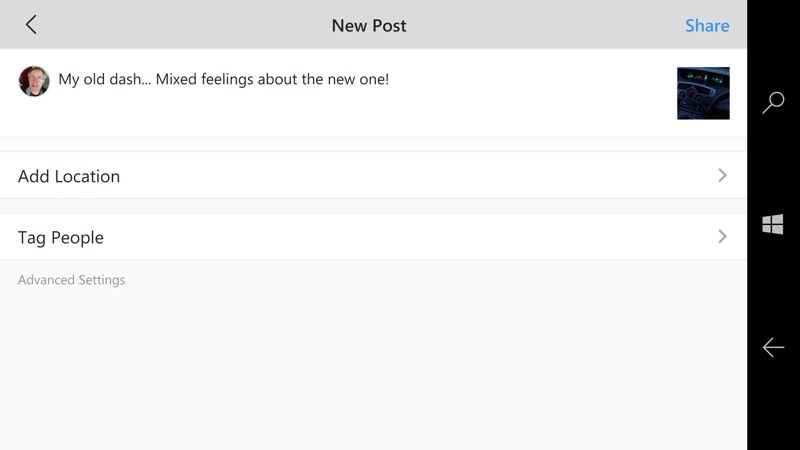
Task: Expand Tag People with its chevron
Action: coord(722,237)
